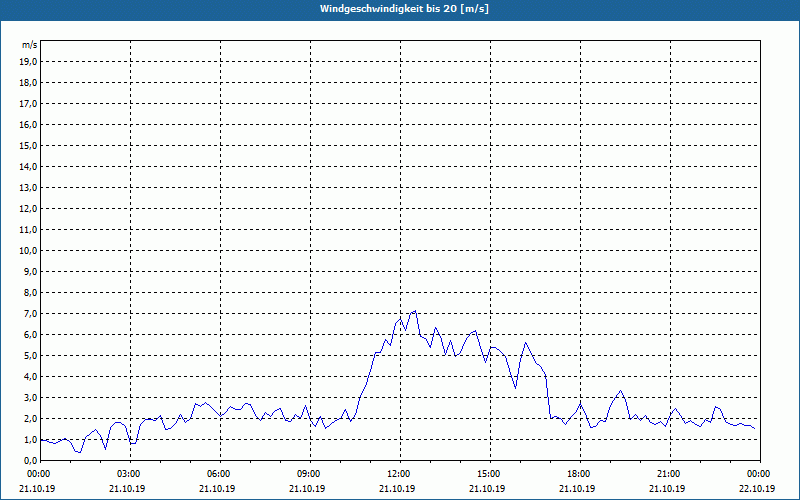Click the '14,0' y-axis value
The height and width of the screenshot is (500, 800).
[28, 166]
